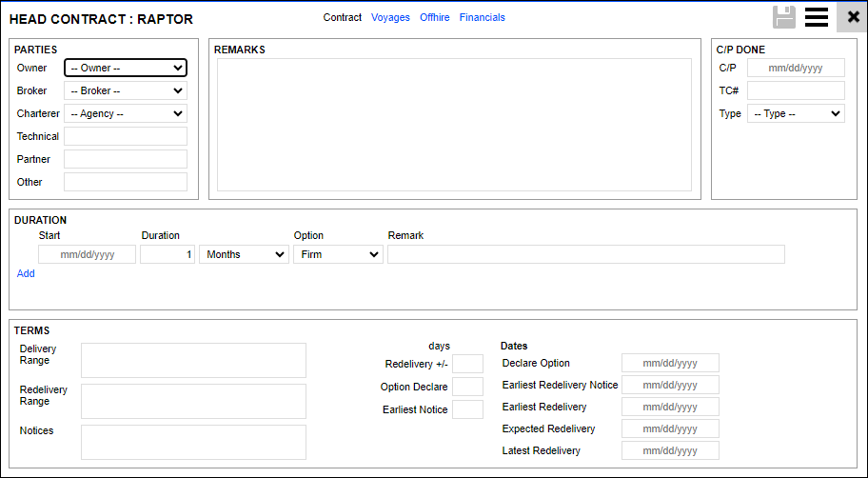This screenshot has height=478, width=868.
Task: Select the TC# input field
Action: [796, 90]
